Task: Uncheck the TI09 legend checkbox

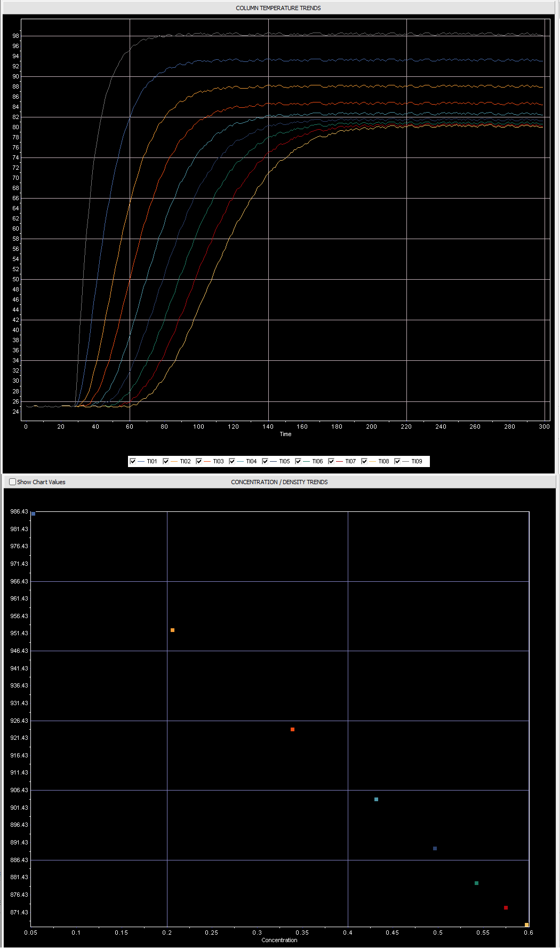Action: tap(397, 461)
